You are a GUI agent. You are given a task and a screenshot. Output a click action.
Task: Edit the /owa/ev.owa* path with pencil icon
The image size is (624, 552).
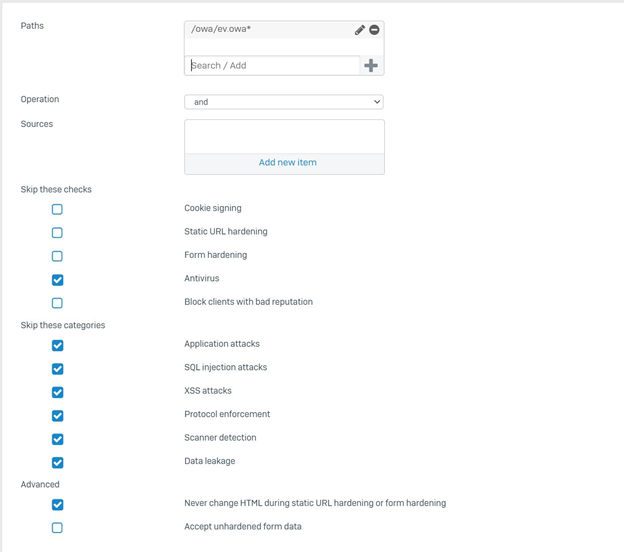pos(360,30)
